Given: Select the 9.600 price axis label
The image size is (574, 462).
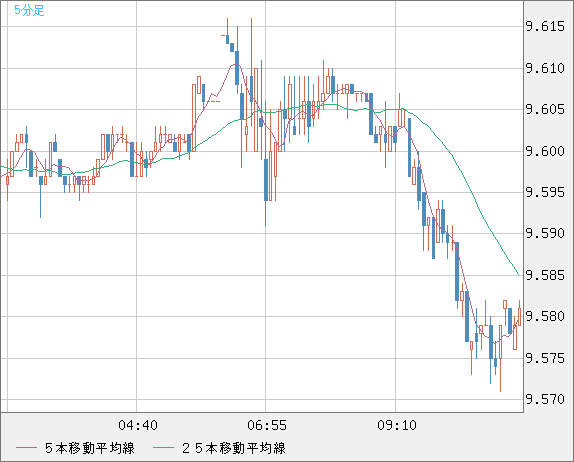Looking at the screenshot, I should point(545,151).
